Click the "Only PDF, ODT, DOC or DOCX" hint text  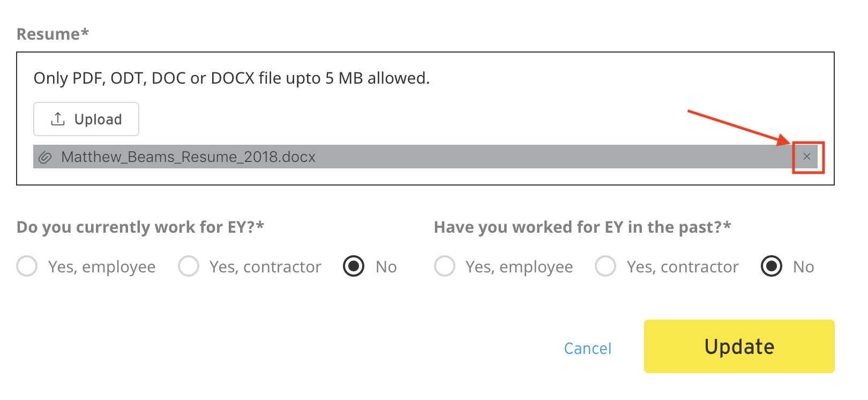coord(231,78)
